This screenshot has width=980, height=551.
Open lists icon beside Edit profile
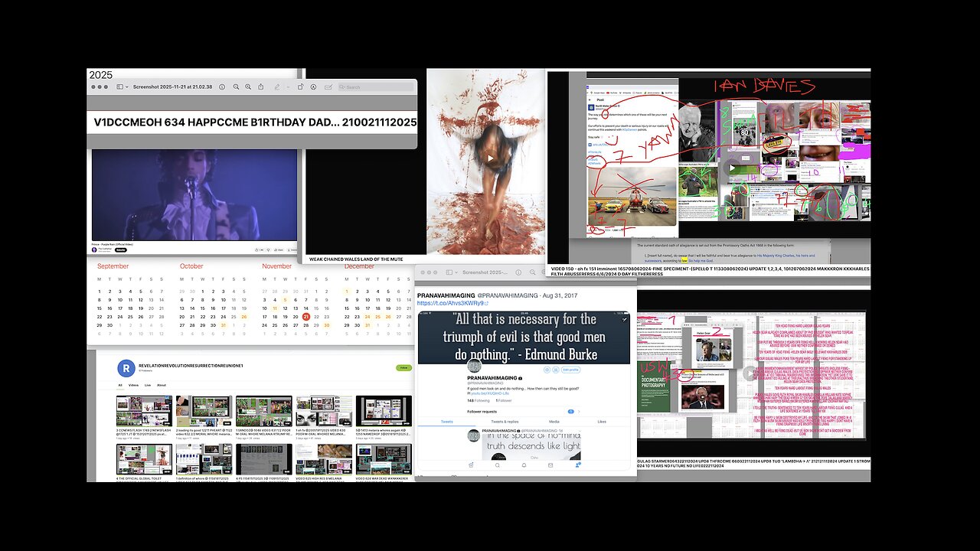(556, 370)
